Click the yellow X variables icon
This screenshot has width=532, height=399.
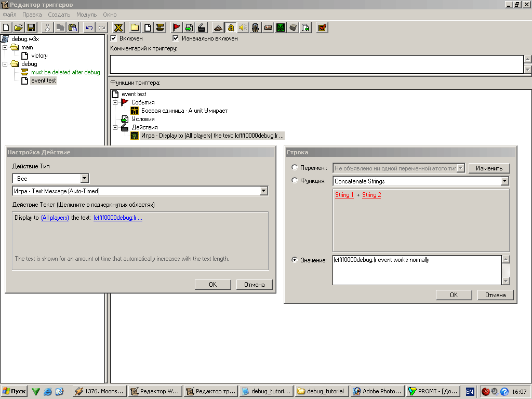(118, 28)
